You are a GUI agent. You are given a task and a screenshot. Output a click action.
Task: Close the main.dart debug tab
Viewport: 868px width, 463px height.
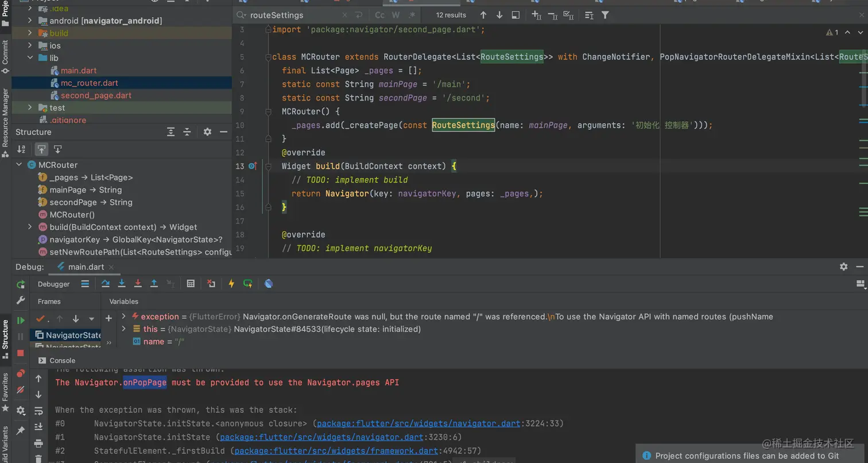tap(111, 267)
